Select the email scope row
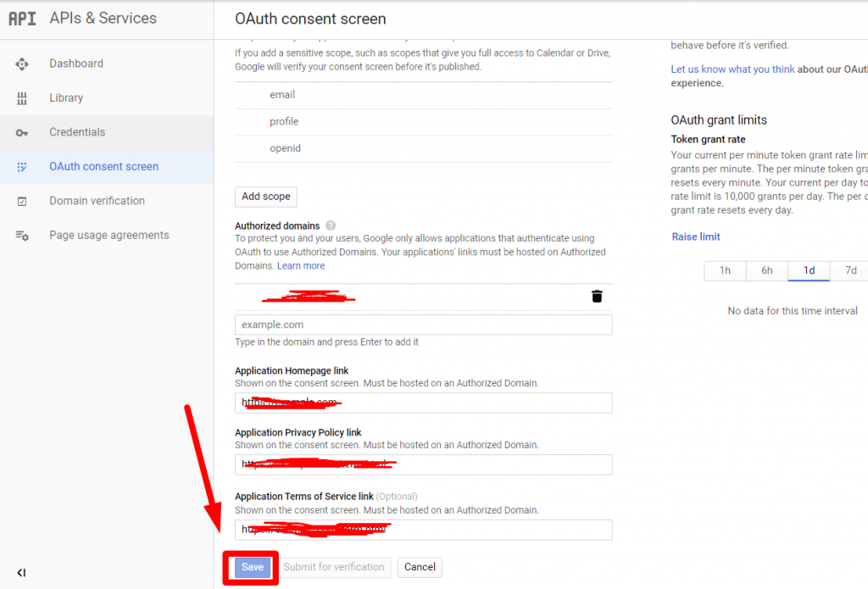868x589 pixels. [x=424, y=95]
